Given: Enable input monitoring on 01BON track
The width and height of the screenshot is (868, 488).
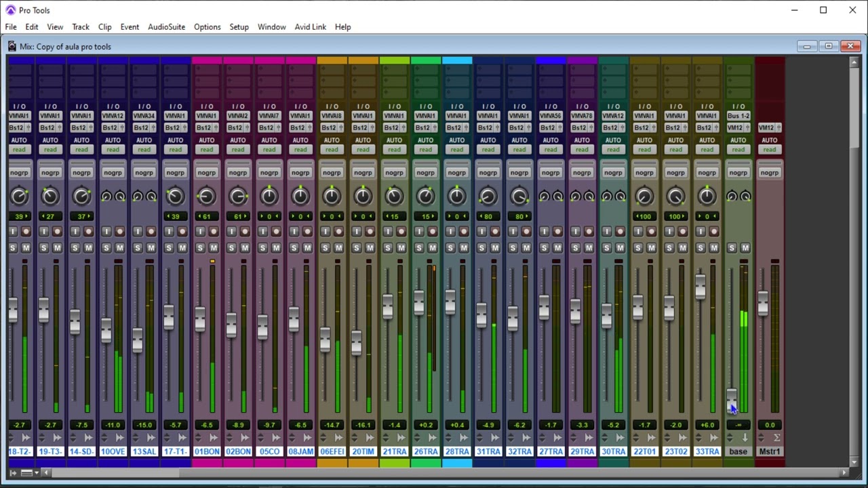Looking at the screenshot, I should pyautogui.click(x=201, y=232).
